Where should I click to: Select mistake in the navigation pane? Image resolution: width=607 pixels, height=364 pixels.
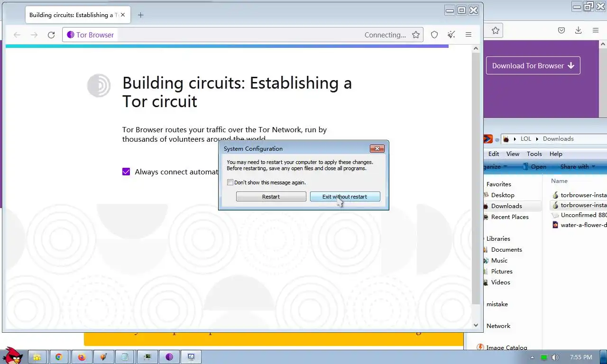click(x=497, y=304)
